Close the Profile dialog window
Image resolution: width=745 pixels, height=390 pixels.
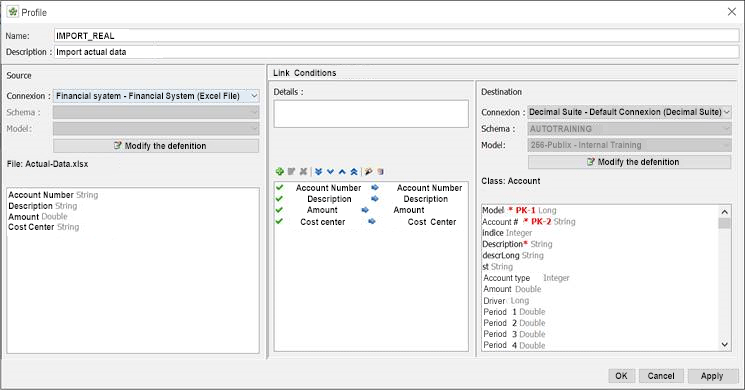click(732, 12)
